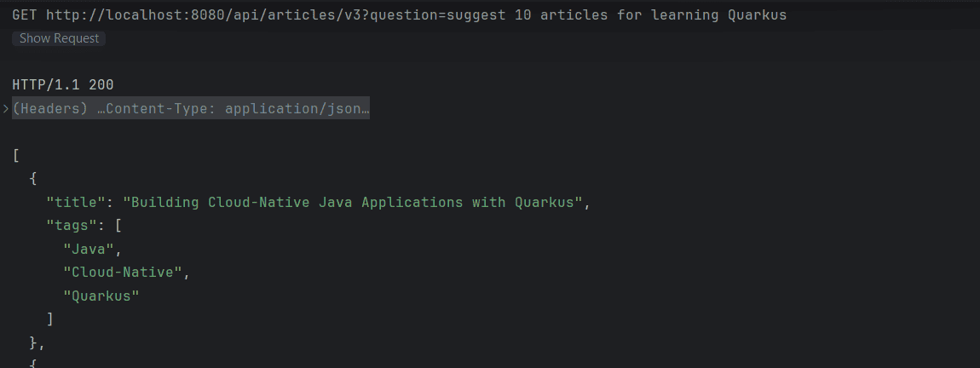Click the "Cloud-Native" tag value
Image resolution: width=980 pixels, height=368 pixels.
pyautogui.click(x=123, y=273)
